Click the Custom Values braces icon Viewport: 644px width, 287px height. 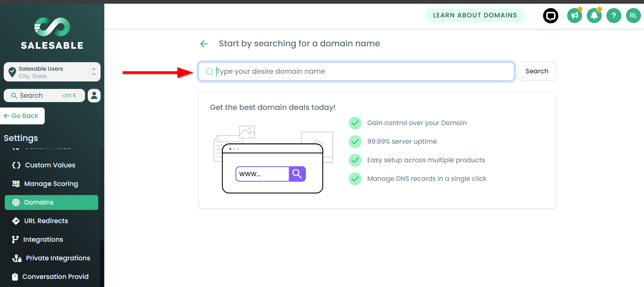tap(16, 165)
